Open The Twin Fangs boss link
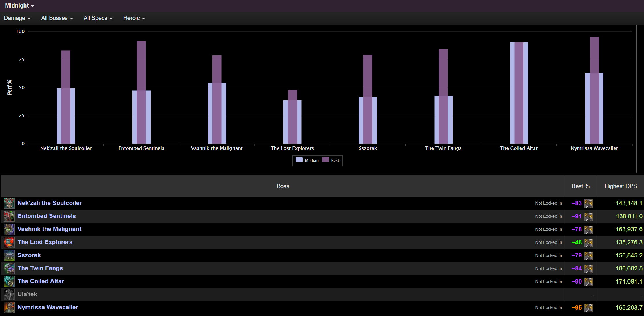The image size is (644, 316). click(40, 268)
